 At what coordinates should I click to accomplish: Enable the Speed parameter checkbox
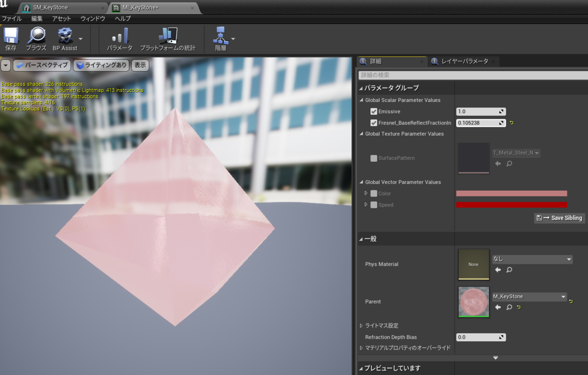pos(374,205)
